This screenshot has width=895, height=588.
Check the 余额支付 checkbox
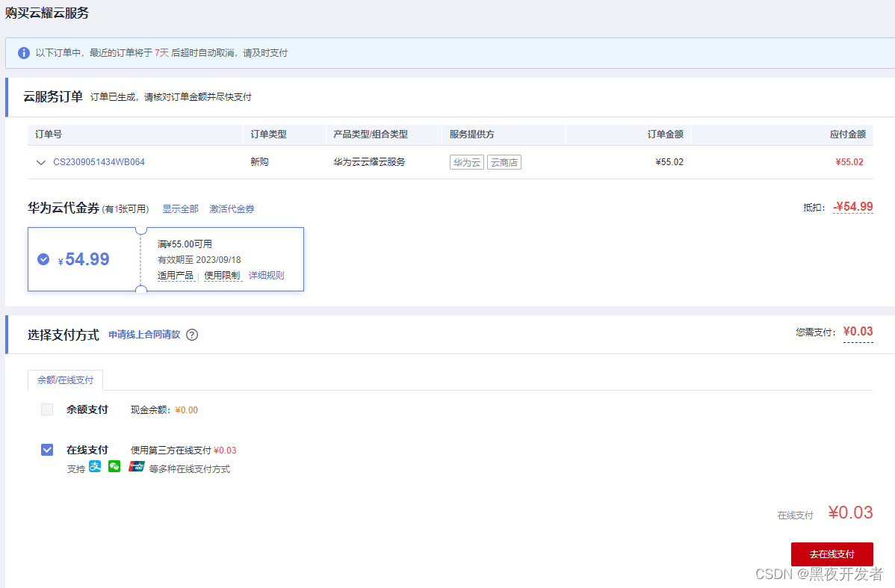[x=47, y=409]
